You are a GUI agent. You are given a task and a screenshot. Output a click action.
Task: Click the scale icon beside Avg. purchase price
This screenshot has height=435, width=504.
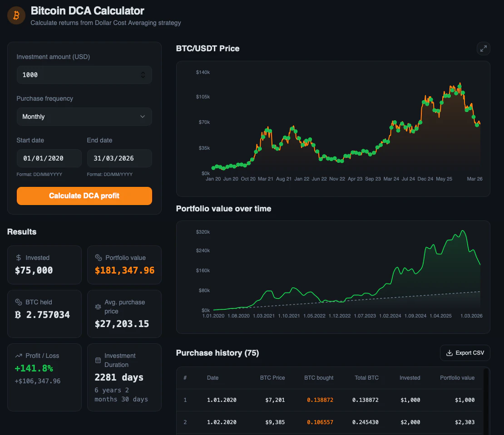pos(97,306)
